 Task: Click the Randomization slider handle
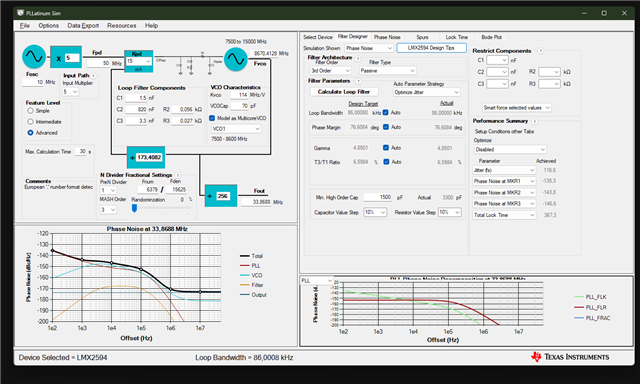(x=134, y=208)
